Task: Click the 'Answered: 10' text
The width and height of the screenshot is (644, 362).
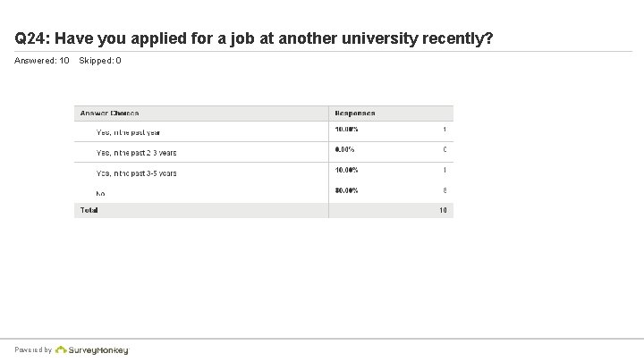Action: point(42,61)
